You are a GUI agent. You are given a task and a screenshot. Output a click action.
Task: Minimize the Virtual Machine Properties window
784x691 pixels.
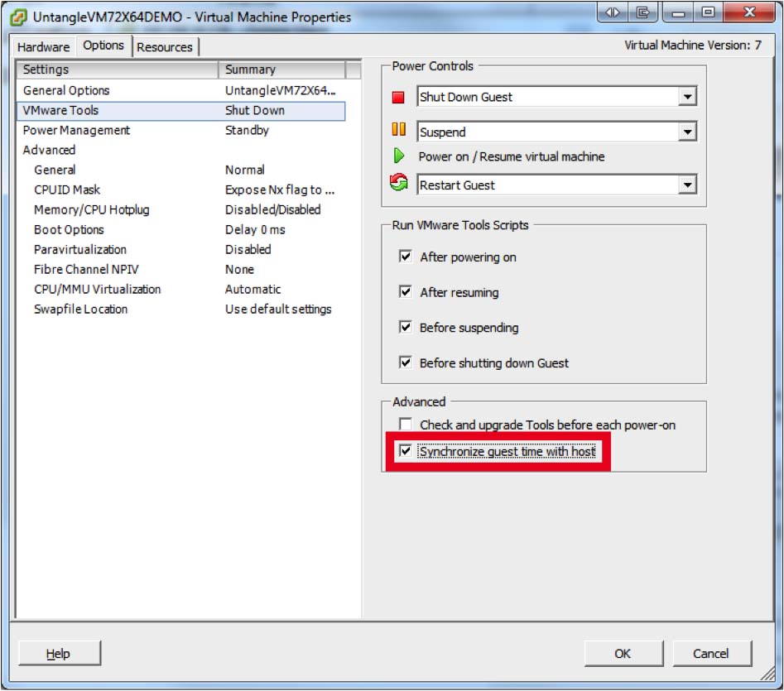tap(678, 12)
